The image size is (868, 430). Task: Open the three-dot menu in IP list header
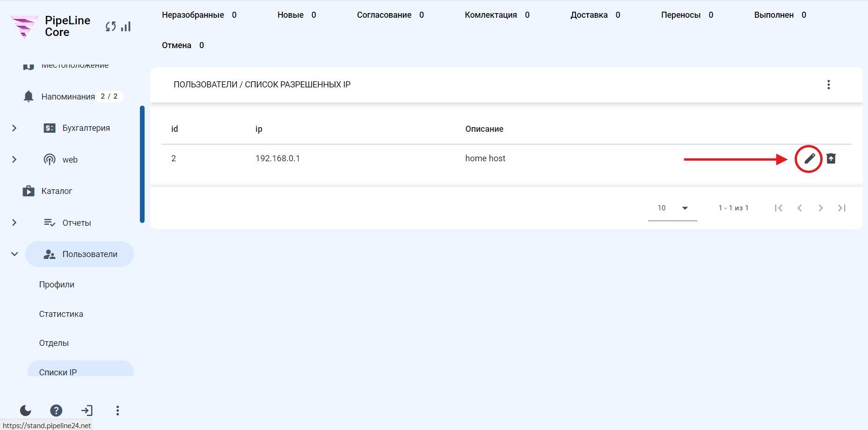(x=829, y=85)
